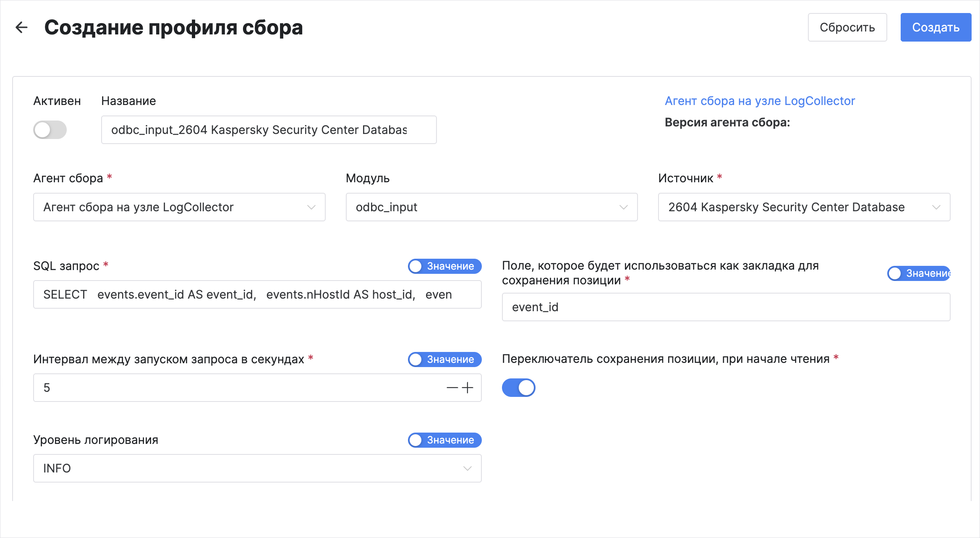Toggle Значение switch for Уровень логирования
The image size is (980, 538).
pos(444,440)
